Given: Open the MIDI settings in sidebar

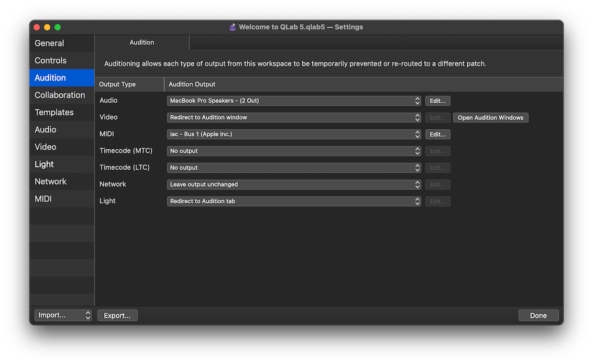Looking at the screenshot, I should tap(62, 199).
